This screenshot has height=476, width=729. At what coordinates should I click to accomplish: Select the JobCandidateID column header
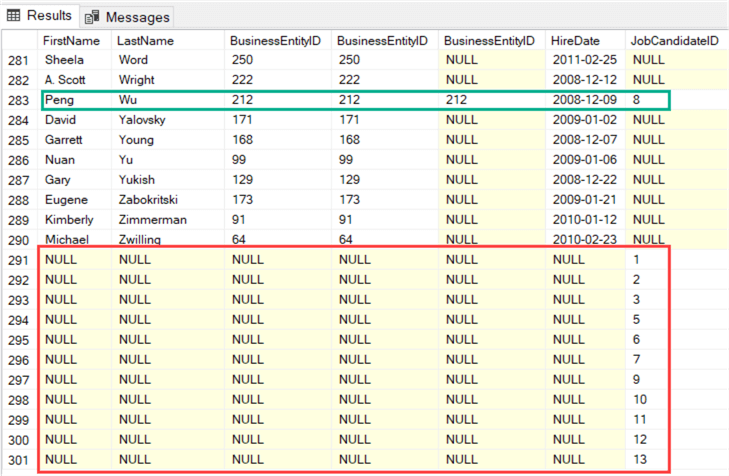[676, 40]
